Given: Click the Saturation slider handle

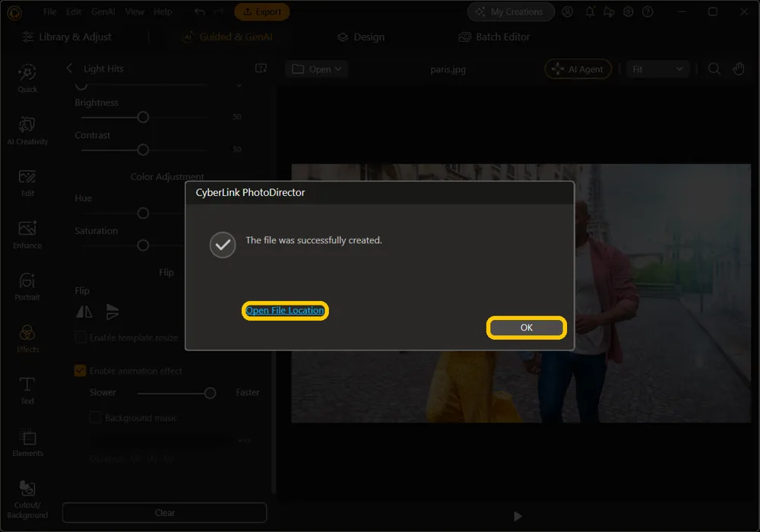Looking at the screenshot, I should tap(143, 245).
